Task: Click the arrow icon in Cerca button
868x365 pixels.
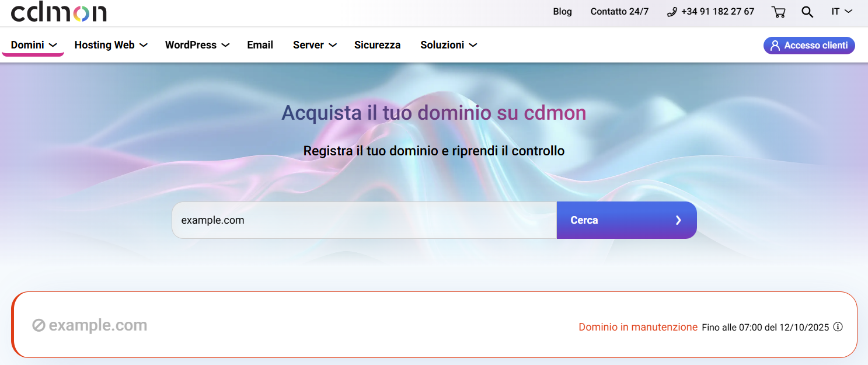Action: (x=678, y=220)
